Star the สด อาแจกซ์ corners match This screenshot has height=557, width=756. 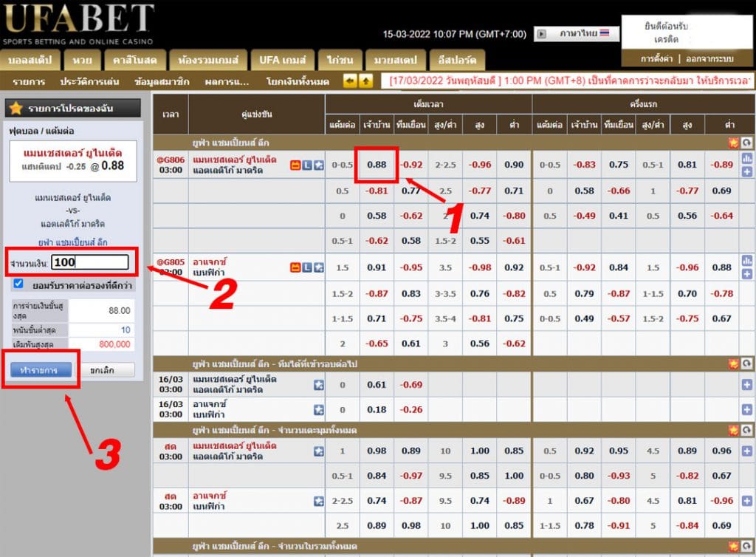click(x=319, y=501)
